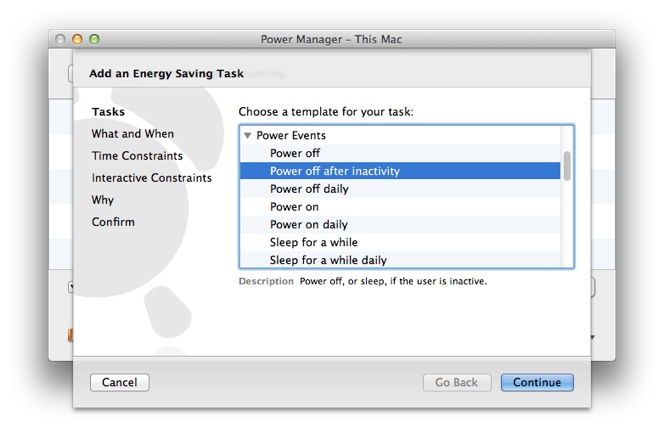Click the Go Back button
664x428 pixels.
(x=457, y=382)
